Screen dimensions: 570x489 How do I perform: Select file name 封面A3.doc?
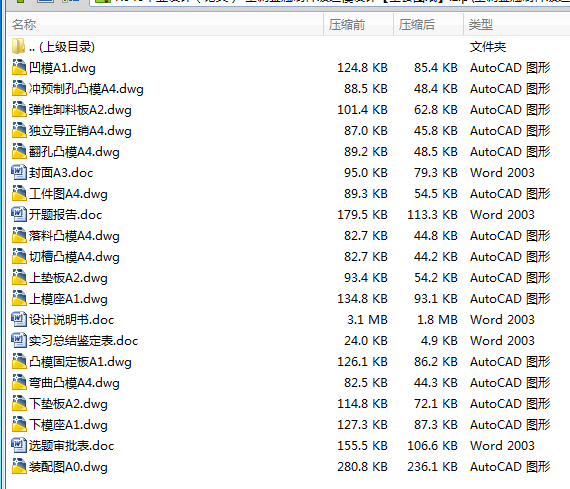61,173
